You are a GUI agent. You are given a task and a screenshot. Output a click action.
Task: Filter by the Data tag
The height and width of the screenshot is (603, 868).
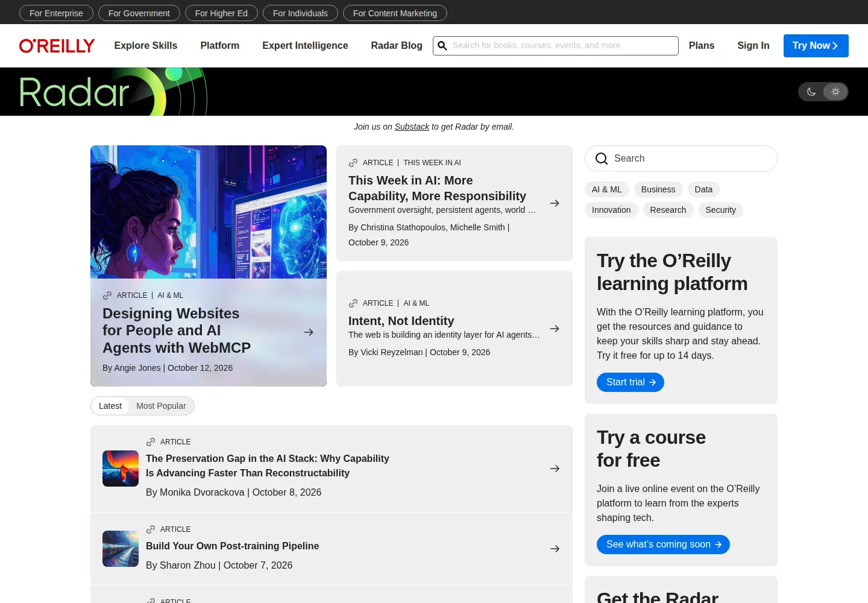703,189
